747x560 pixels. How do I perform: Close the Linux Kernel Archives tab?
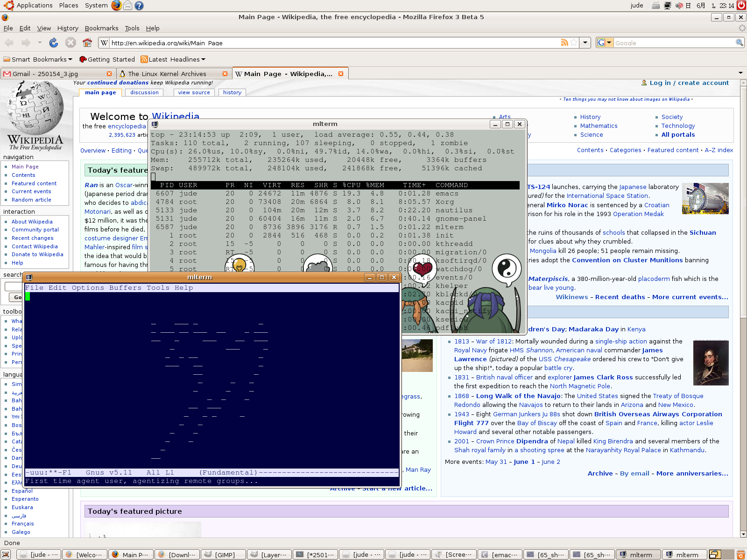tap(225, 74)
